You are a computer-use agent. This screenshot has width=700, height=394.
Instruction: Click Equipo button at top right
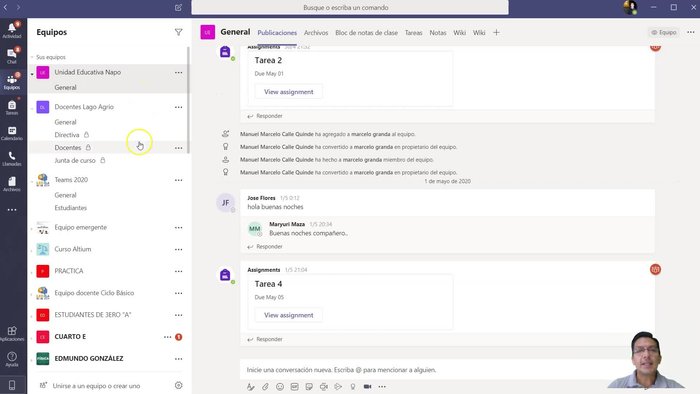click(x=664, y=32)
